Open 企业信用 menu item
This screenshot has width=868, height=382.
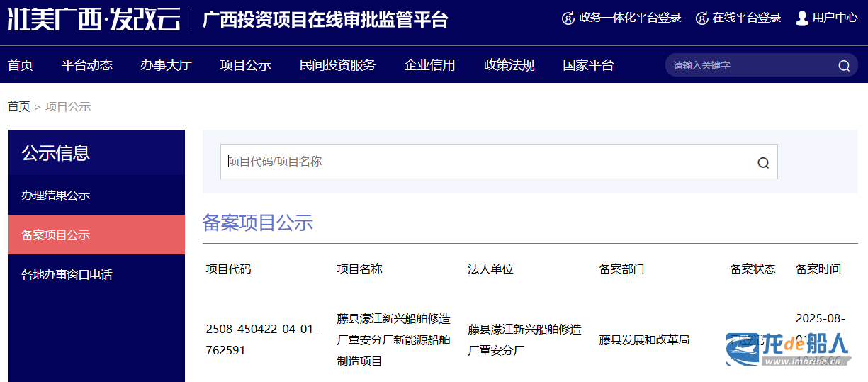coord(429,65)
